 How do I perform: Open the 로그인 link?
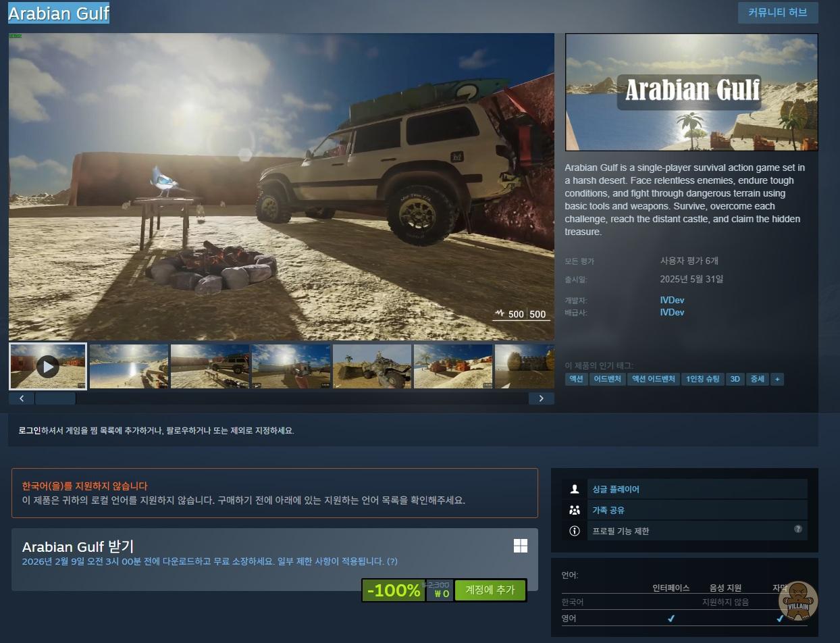pyautogui.click(x=30, y=430)
